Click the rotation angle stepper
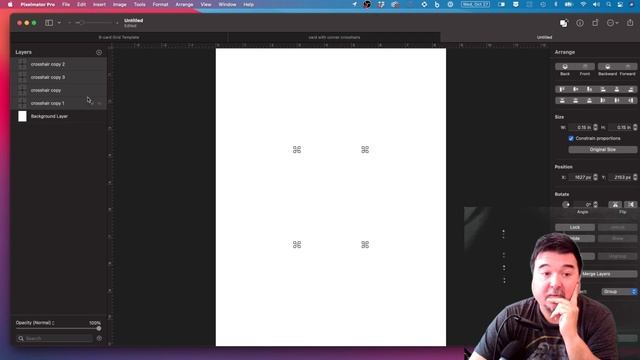This screenshot has height=360, width=640. tap(596, 204)
